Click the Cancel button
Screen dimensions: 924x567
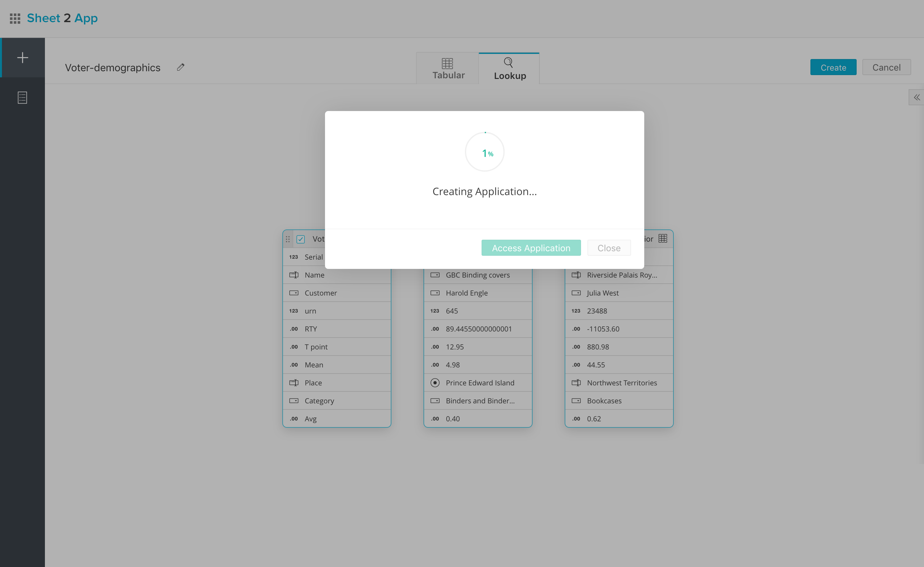pos(886,67)
